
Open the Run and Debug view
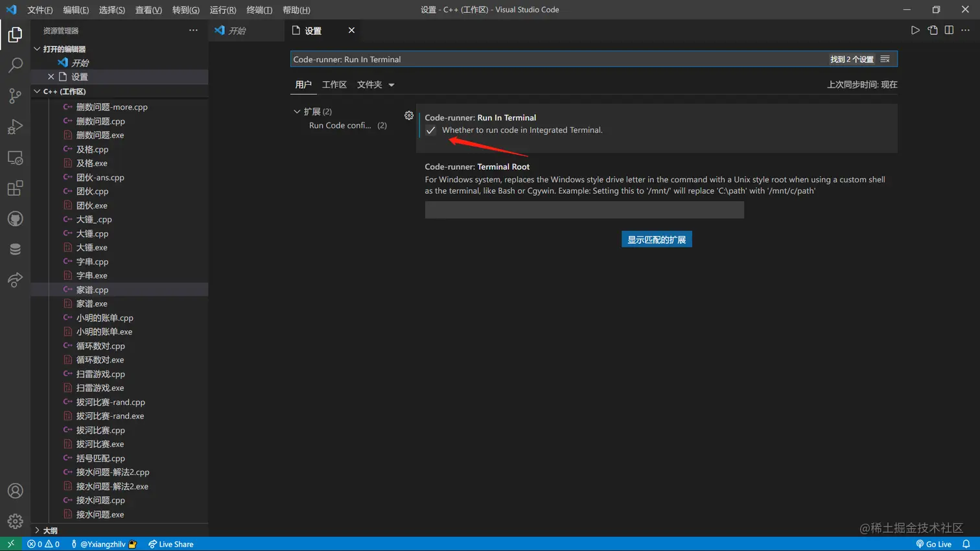(15, 126)
